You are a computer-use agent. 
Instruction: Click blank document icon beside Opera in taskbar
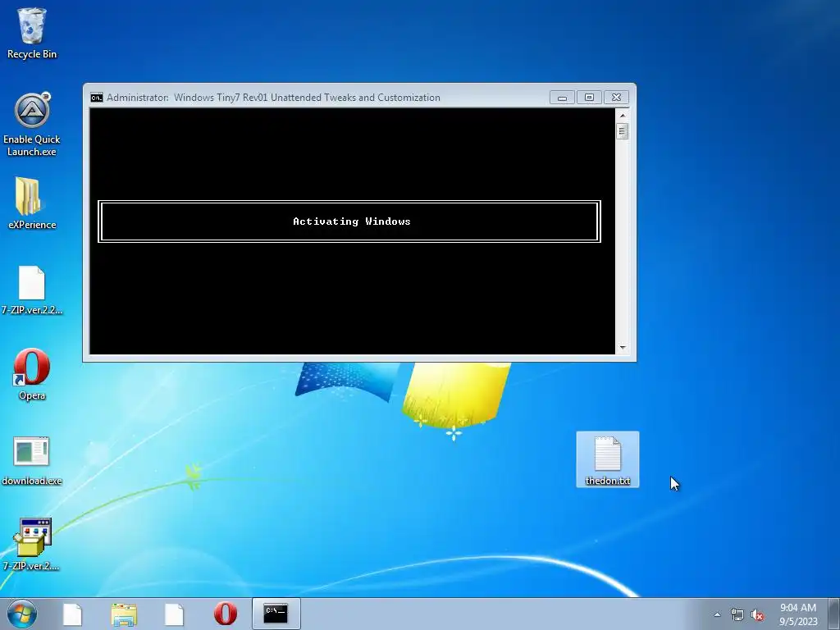[x=174, y=614]
